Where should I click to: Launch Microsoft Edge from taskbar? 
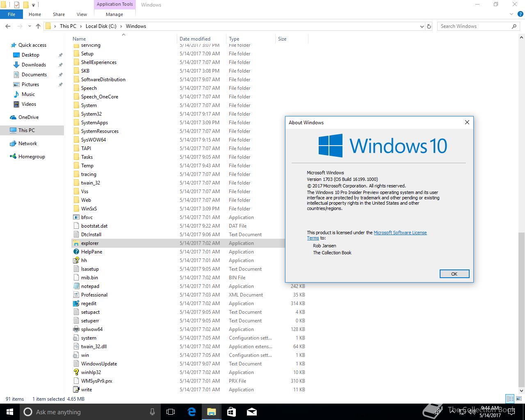click(191, 412)
